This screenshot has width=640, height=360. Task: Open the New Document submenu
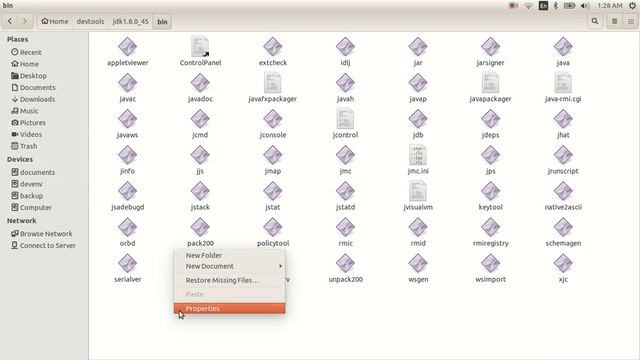click(229, 266)
